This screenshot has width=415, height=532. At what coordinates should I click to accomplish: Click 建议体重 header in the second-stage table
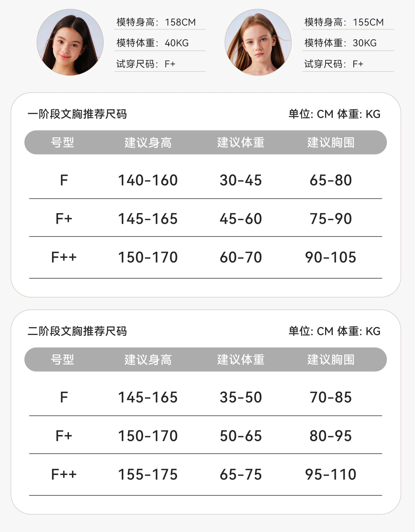[241, 360]
